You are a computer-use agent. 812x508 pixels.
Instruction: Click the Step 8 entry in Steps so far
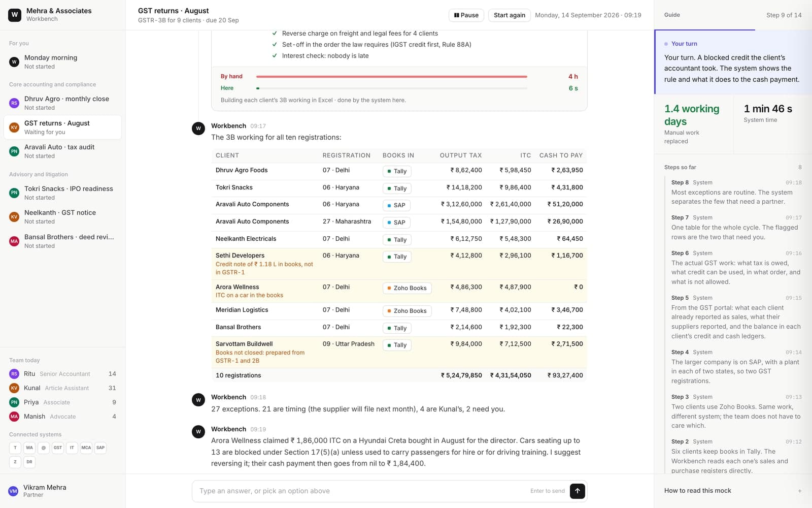pyautogui.click(x=736, y=192)
